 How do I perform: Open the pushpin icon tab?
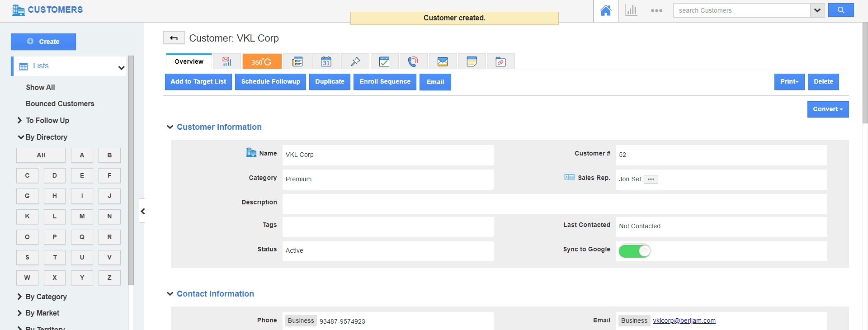355,61
